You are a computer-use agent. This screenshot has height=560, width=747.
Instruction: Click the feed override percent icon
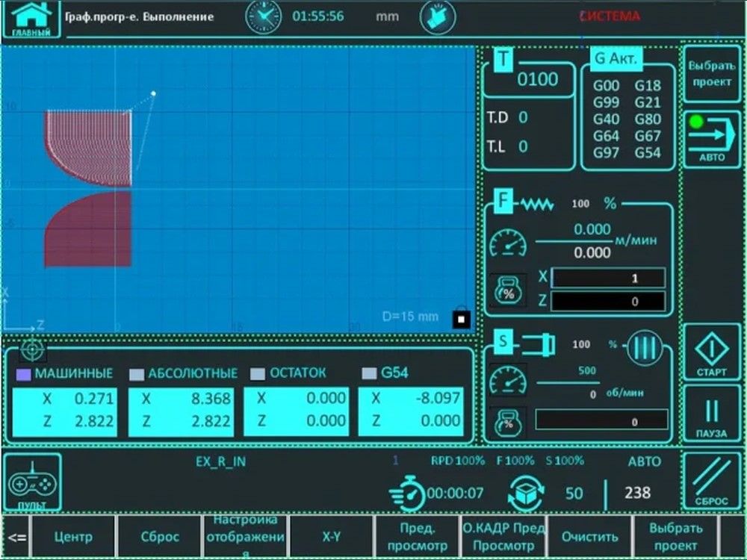point(508,291)
